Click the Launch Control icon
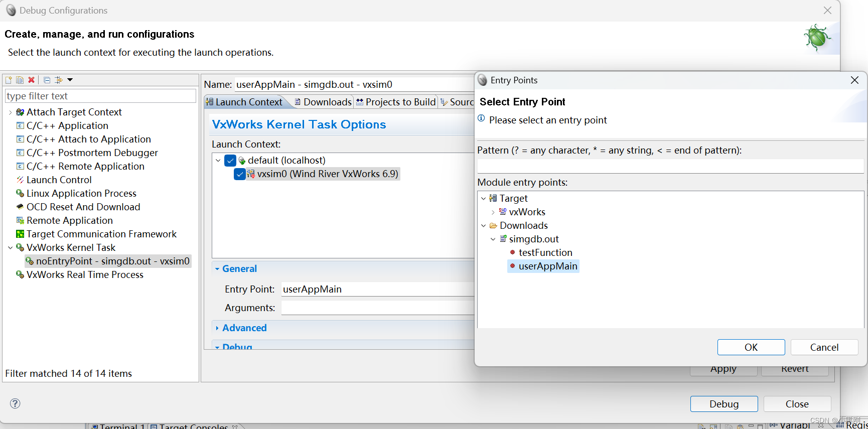The height and width of the screenshot is (429, 868). (20, 180)
